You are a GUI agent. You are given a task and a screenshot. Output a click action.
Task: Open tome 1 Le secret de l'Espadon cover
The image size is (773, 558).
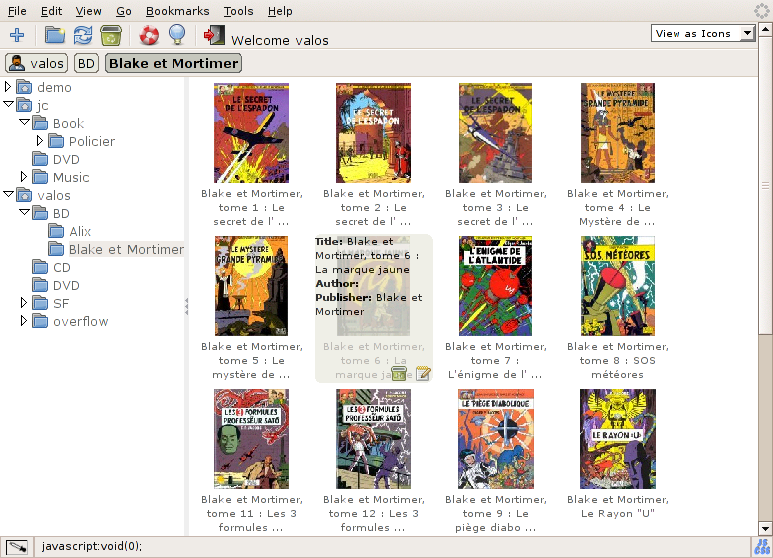pyautogui.click(x=251, y=133)
